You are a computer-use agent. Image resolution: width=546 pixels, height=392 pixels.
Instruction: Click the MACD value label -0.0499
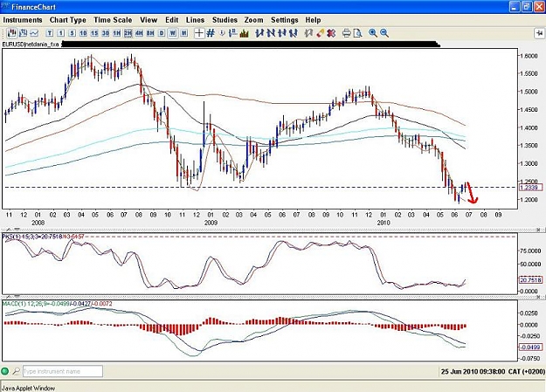tap(531, 347)
